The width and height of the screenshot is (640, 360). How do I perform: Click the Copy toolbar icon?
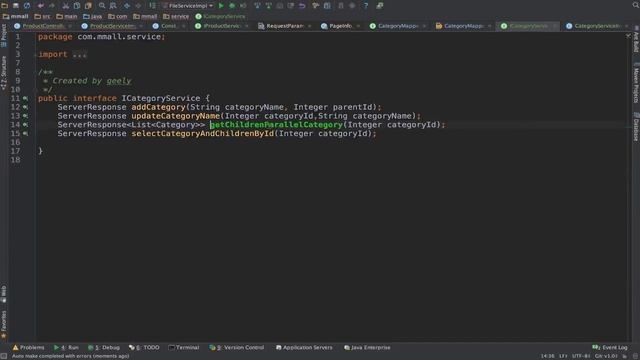tap(77, 6)
